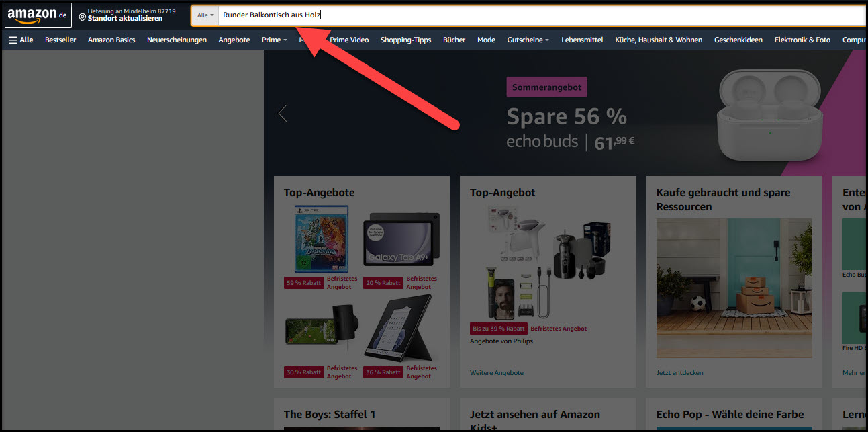Click the Bis zu 39 % Rabatt badge

coord(498,329)
